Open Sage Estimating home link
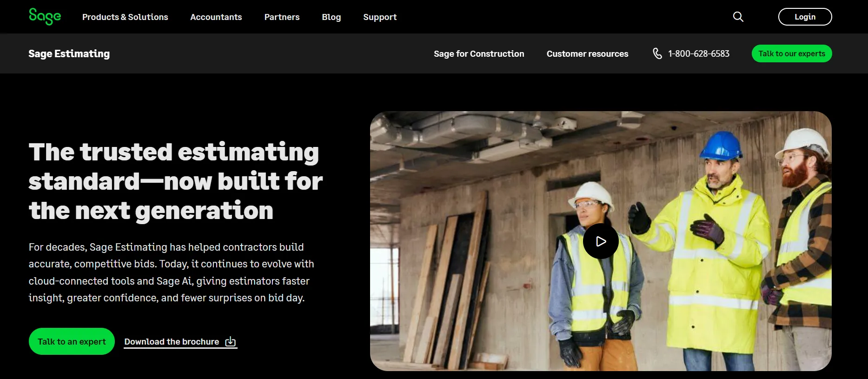868x379 pixels. pyautogui.click(x=69, y=53)
